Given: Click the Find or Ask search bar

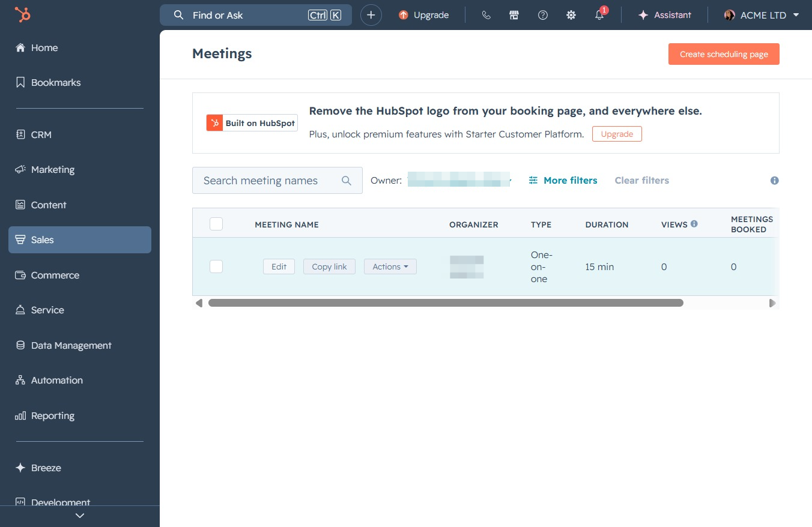Looking at the screenshot, I should point(256,15).
